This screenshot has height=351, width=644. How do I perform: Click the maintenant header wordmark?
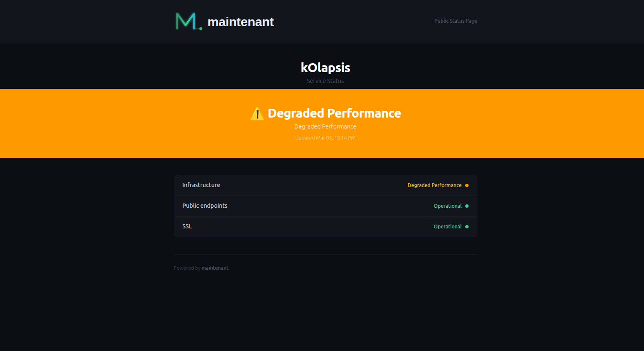[240, 21]
